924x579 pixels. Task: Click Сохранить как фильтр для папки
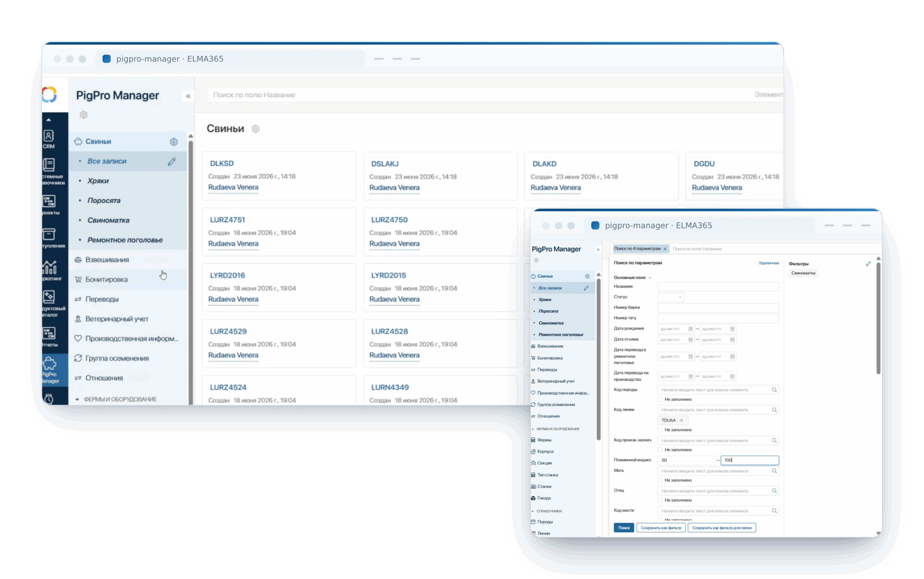(722, 528)
